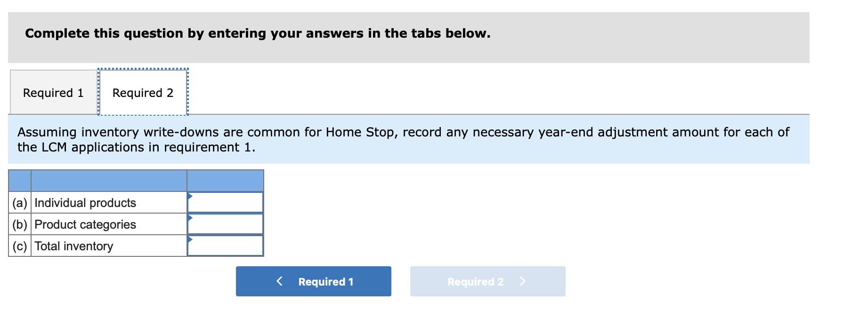Select the row label (c) cell

[19, 246]
